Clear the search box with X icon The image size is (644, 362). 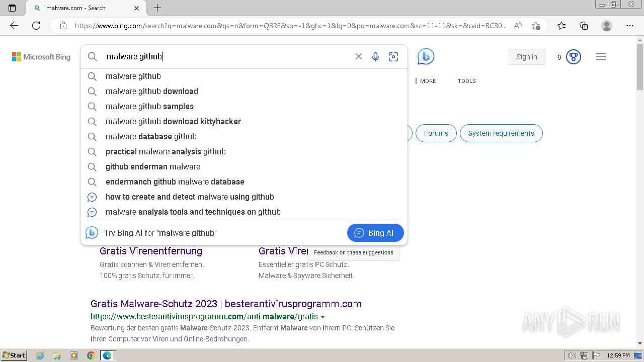pos(359,56)
